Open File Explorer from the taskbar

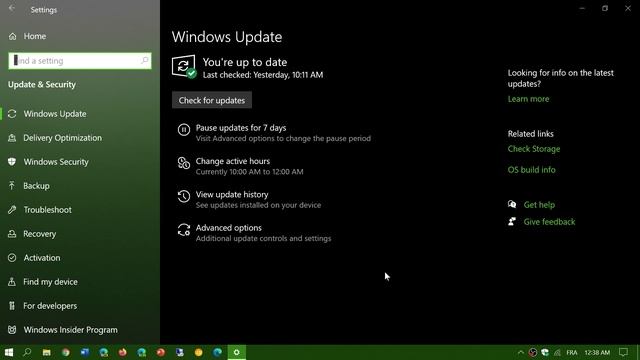tap(47, 352)
